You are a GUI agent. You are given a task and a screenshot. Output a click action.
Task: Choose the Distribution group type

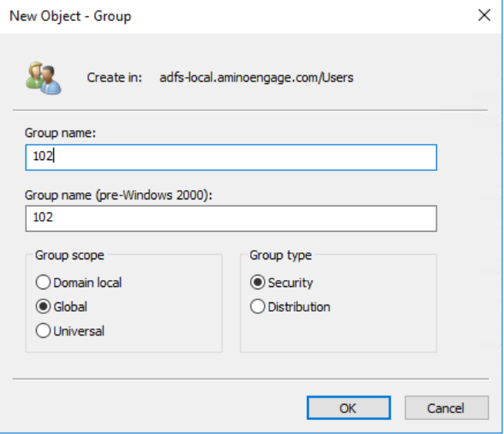258,307
